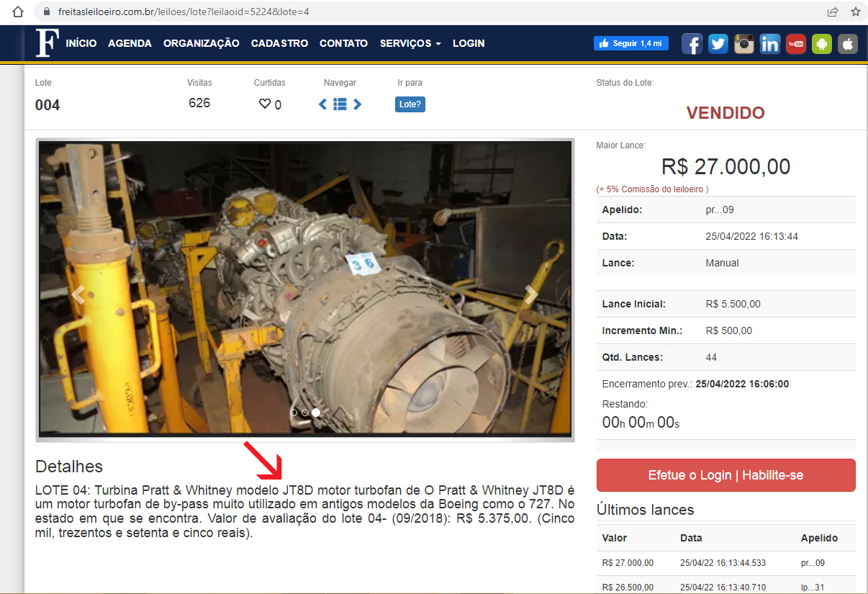Click the Lote? go-to button

coord(410,104)
